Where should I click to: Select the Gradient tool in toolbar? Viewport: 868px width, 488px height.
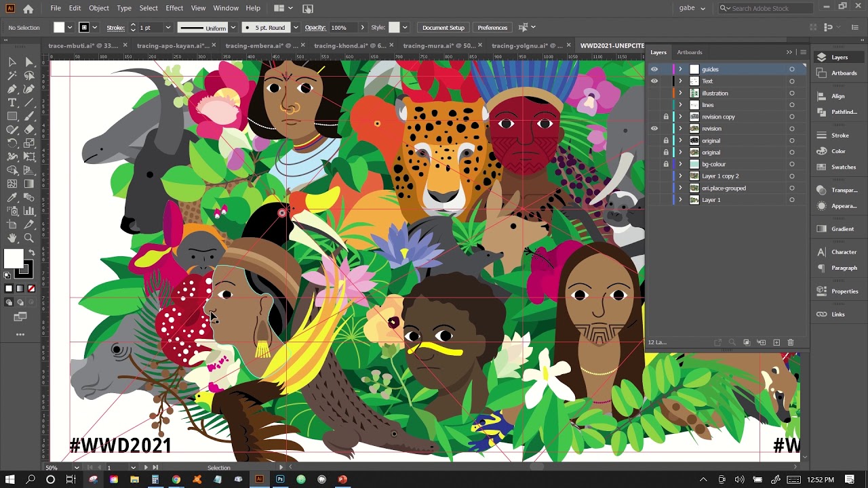click(29, 184)
